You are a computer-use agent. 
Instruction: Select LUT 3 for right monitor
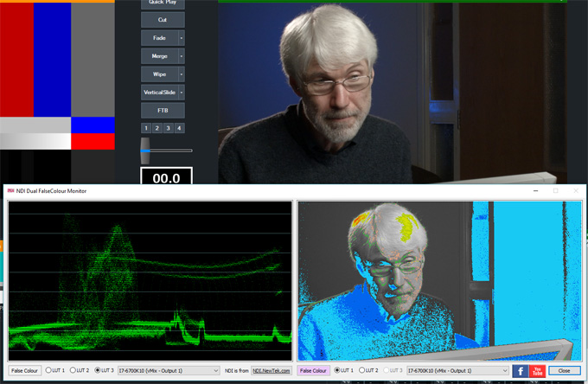(393, 370)
